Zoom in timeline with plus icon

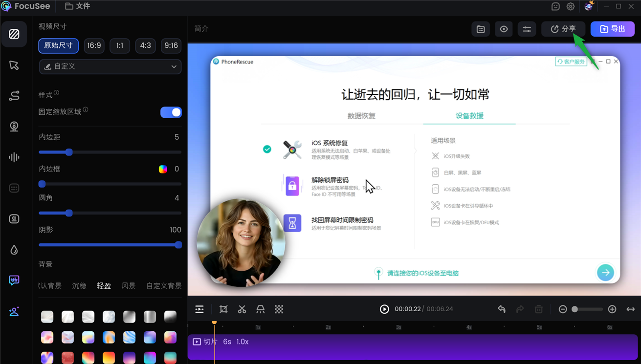tap(612, 309)
